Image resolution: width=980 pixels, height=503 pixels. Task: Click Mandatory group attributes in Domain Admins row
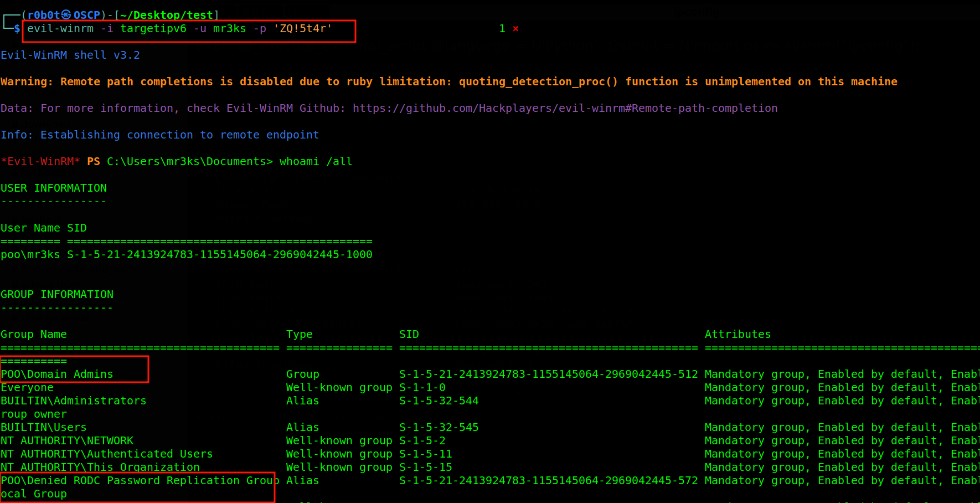(x=842, y=374)
